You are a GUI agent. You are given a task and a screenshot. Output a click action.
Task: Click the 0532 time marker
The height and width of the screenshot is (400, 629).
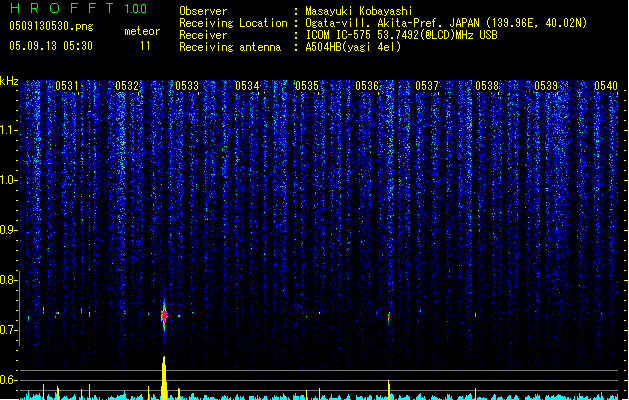(127, 86)
